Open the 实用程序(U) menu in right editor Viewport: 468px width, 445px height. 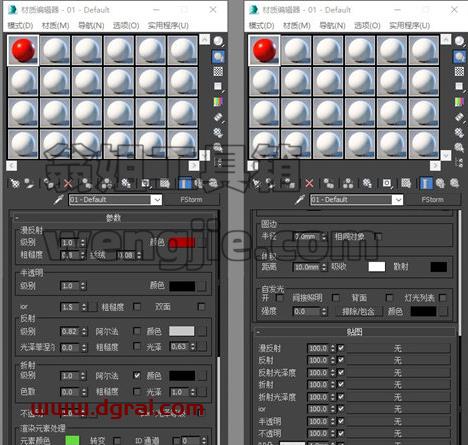tap(410, 25)
